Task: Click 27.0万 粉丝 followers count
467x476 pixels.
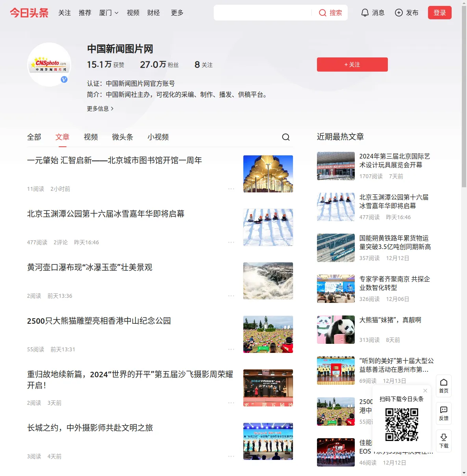Action: click(159, 65)
